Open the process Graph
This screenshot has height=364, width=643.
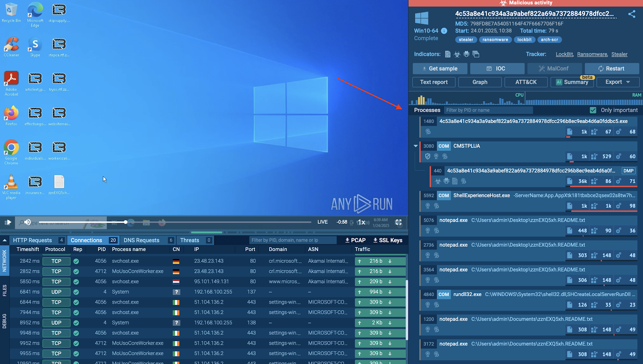pyautogui.click(x=480, y=82)
